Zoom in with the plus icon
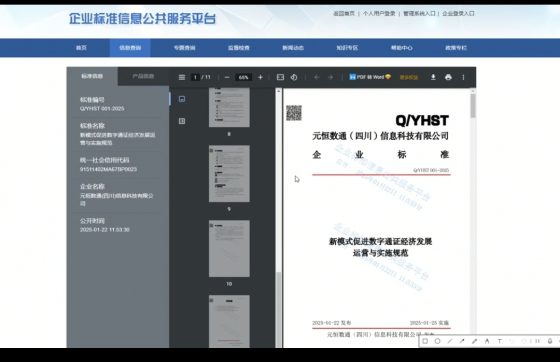The height and width of the screenshot is (362, 560). [260, 77]
